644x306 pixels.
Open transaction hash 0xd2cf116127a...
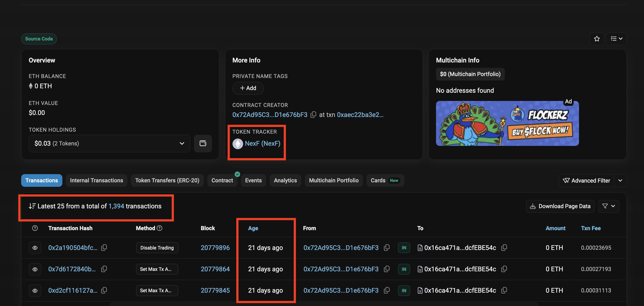tap(73, 290)
